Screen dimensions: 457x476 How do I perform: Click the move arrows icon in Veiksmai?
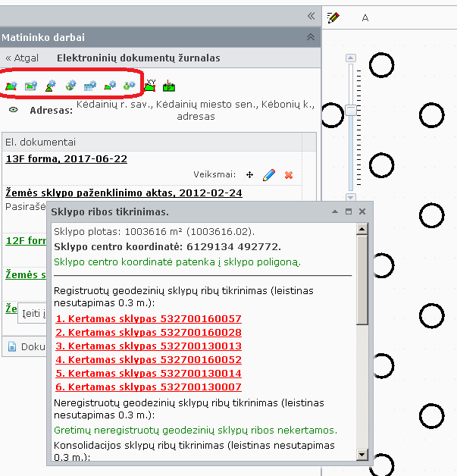coord(249,175)
